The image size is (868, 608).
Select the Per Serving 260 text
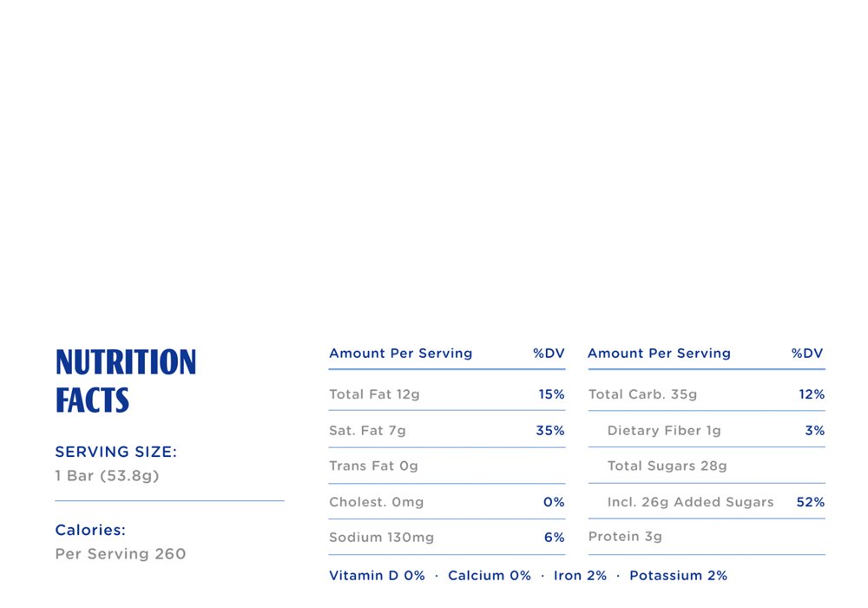(121, 554)
